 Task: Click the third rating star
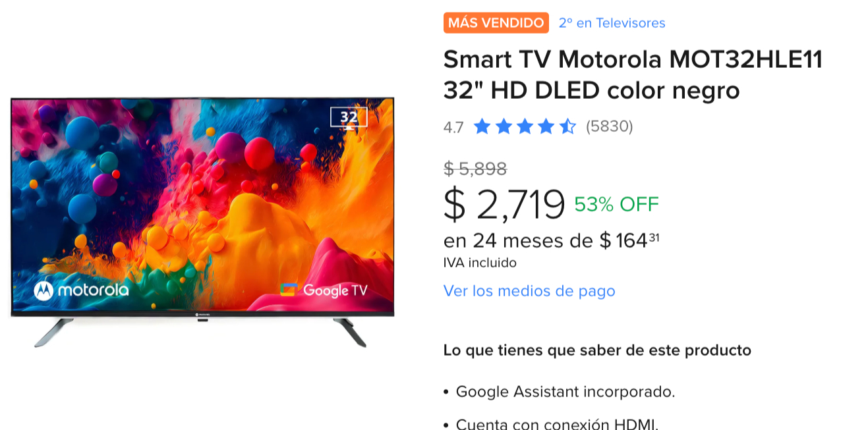pyautogui.click(x=525, y=126)
